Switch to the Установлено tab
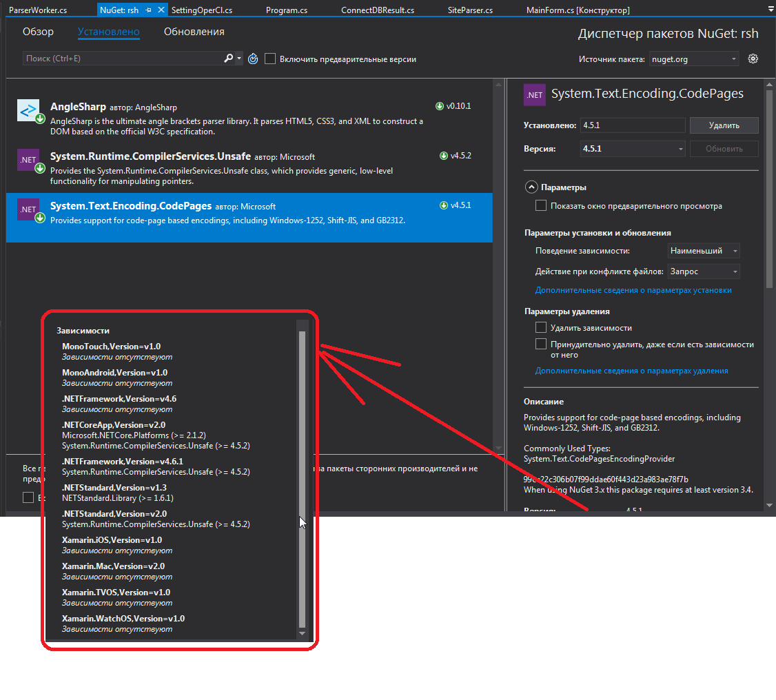The height and width of the screenshot is (700, 776). click(x=108, y=32)
